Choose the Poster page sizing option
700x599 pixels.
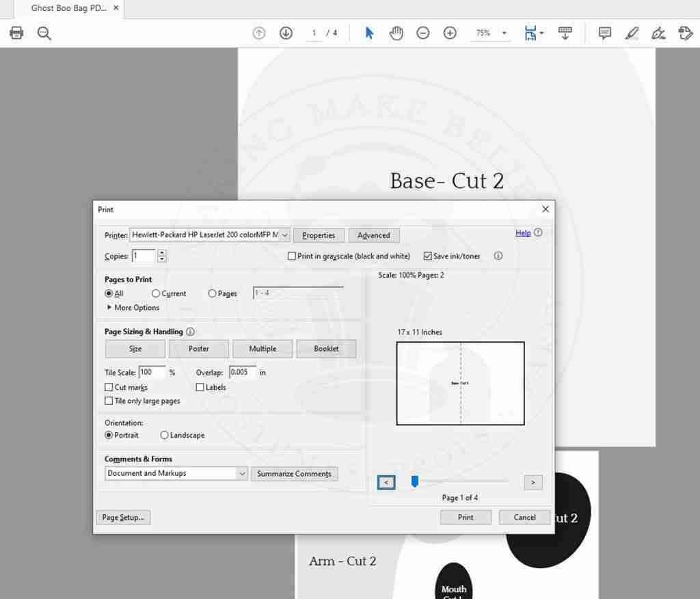pos(199,349)
